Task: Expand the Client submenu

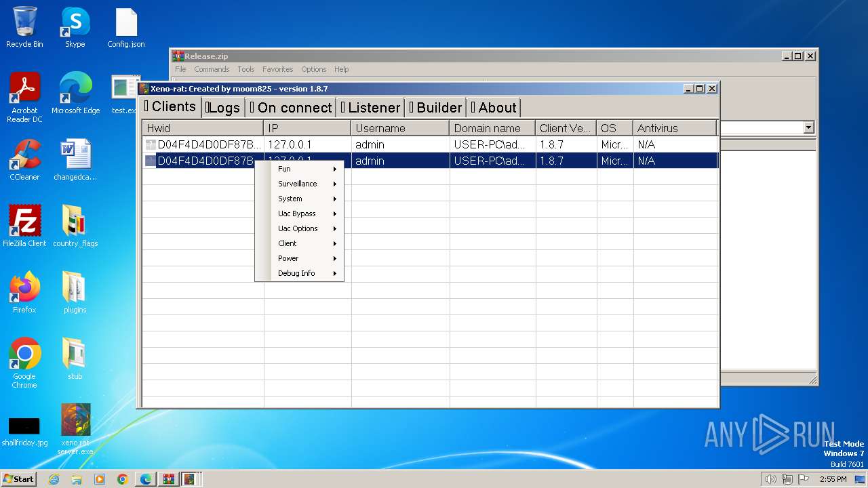Action: pyautogui.click(x=299, y=243)
